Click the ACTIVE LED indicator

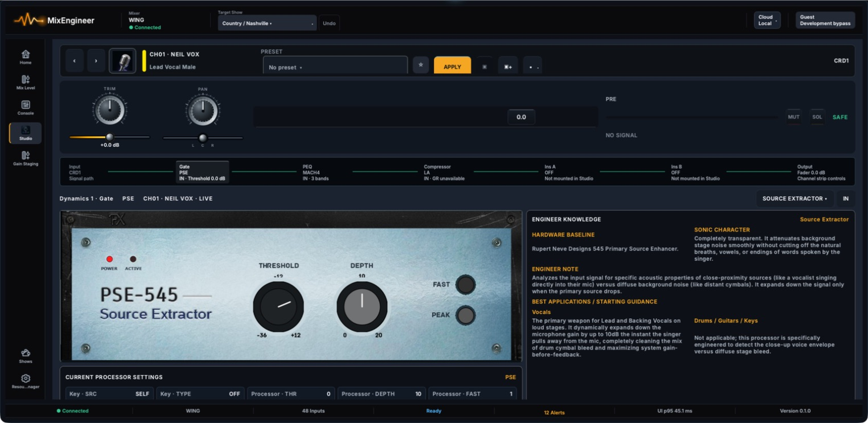click(x=133, y=259)
